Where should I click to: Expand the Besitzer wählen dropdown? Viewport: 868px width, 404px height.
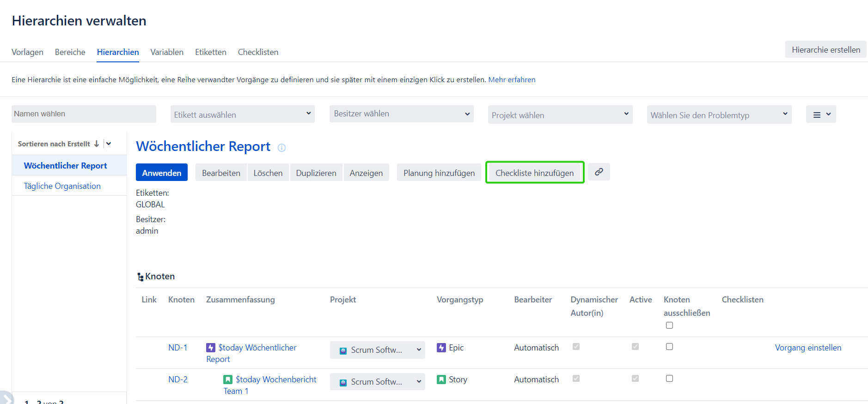click(401, 114)
